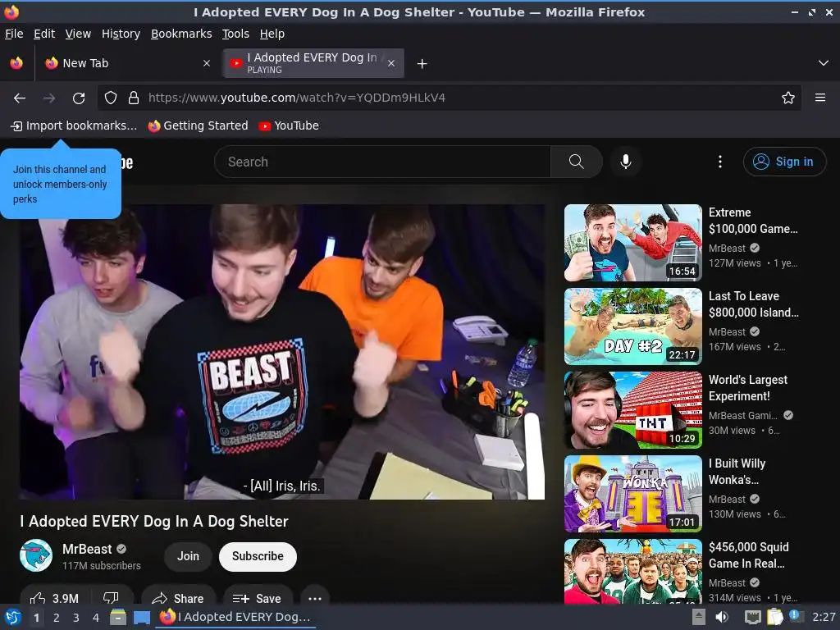Save the video to a playlist
Screen dimensions: 840x630
(x=257, y=598)
